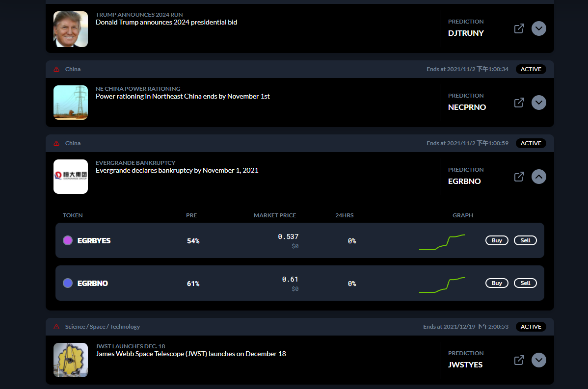
Task: Expand the Trump 2024 run market
Action: tap(539, 28)
